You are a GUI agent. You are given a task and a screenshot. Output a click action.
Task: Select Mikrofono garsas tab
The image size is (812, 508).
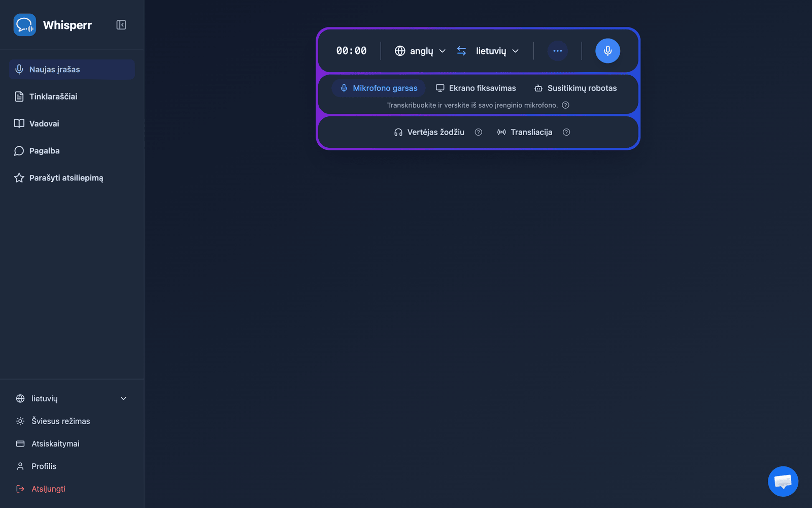pyautogui.click(x=379, y=88)
